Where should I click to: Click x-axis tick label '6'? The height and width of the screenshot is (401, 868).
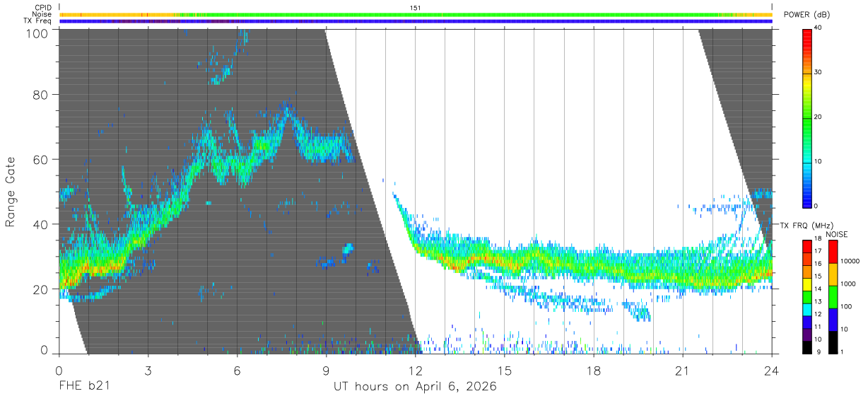pos(237,371)
